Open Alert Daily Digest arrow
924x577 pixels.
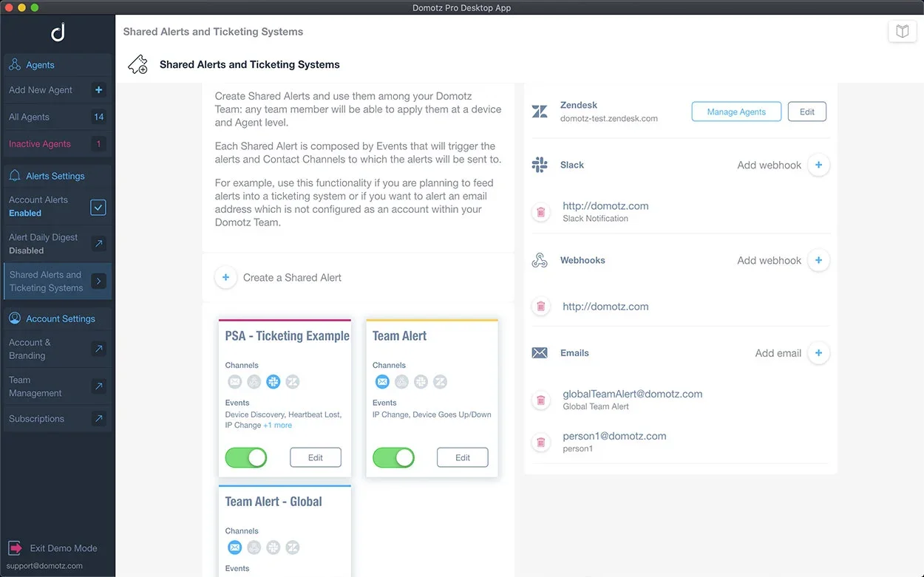(98, 243)
